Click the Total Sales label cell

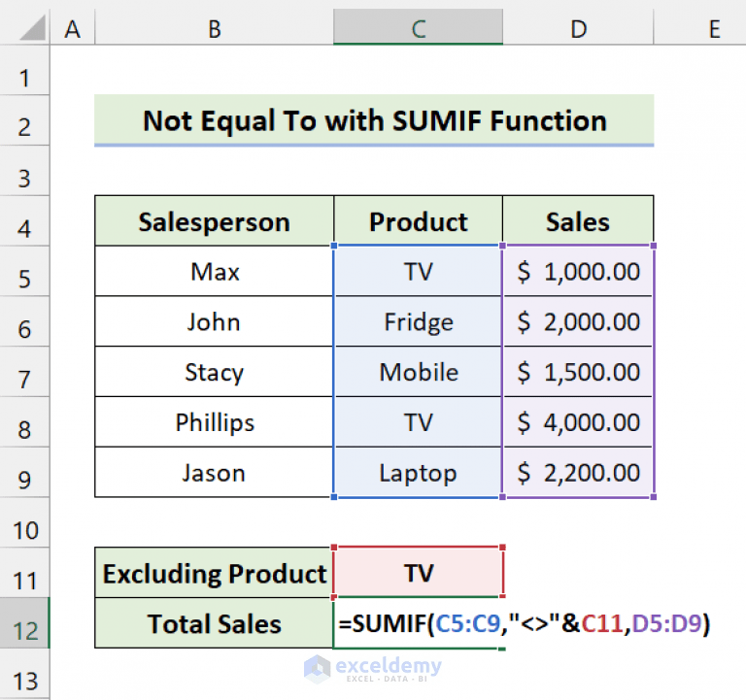pyautogui.click(x=214, y=623)
